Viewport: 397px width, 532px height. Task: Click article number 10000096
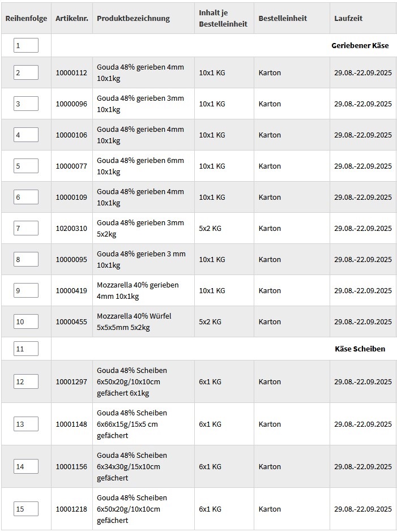pyautogui.click(x=71, y=104)
